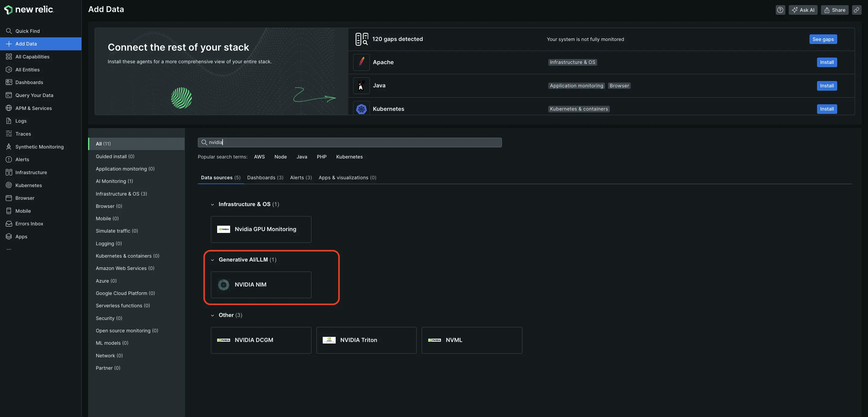Click See gaps for detected gaps
868x417 pixels.
[x=823, y=39]
